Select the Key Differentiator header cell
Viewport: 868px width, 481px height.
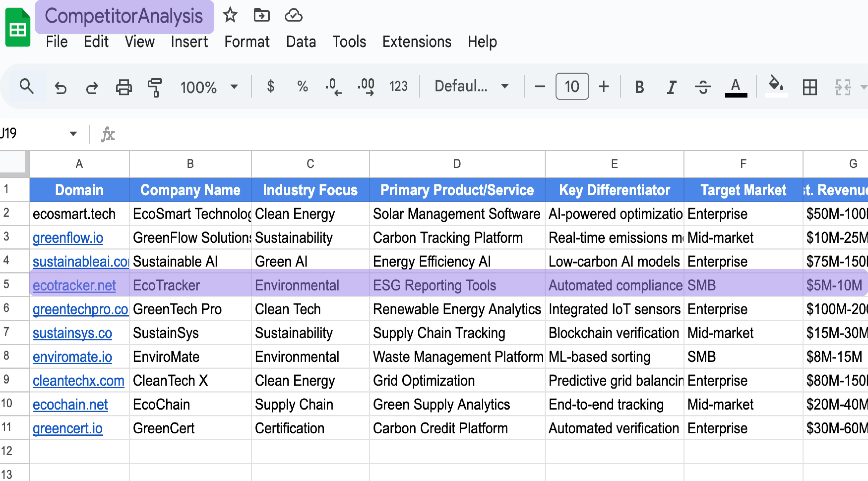pos(614,190)
